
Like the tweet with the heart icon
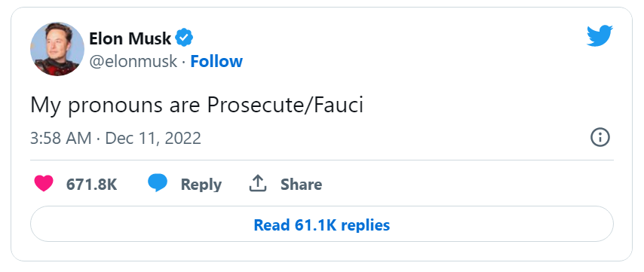click(x=44, y=183)
